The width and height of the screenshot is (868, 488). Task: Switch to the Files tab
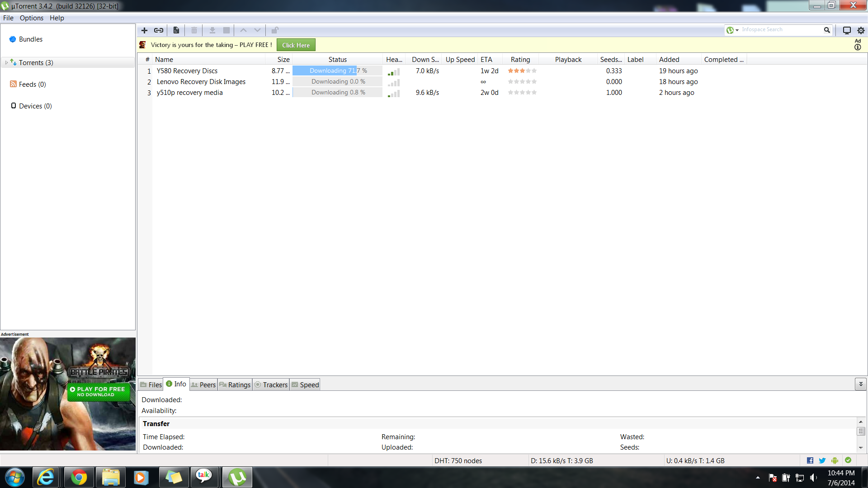coord(151,385)
